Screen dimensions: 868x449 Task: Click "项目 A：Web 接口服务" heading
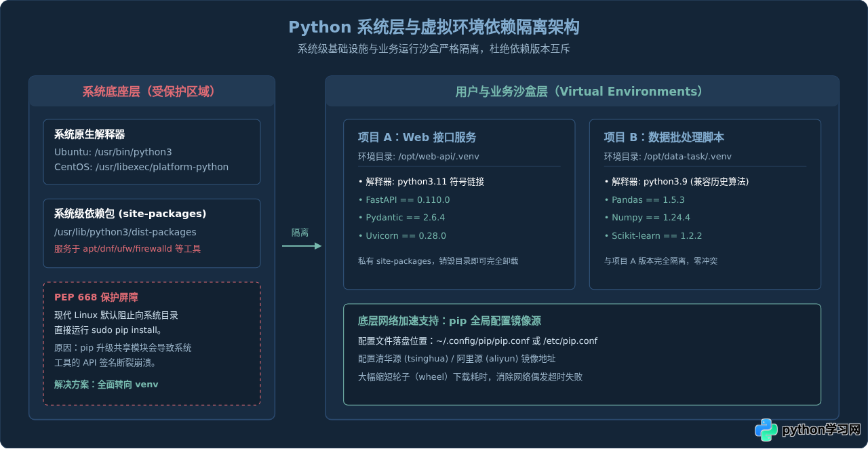point(417,137)
